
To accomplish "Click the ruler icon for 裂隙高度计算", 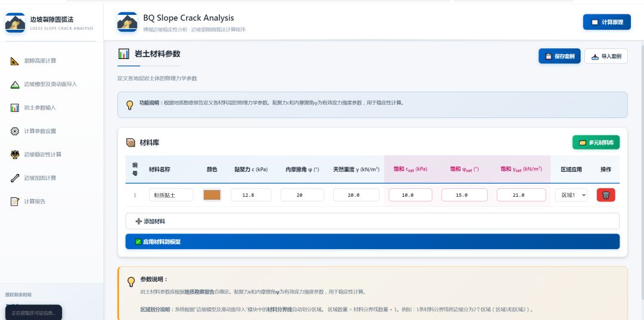I will point(15,61).
